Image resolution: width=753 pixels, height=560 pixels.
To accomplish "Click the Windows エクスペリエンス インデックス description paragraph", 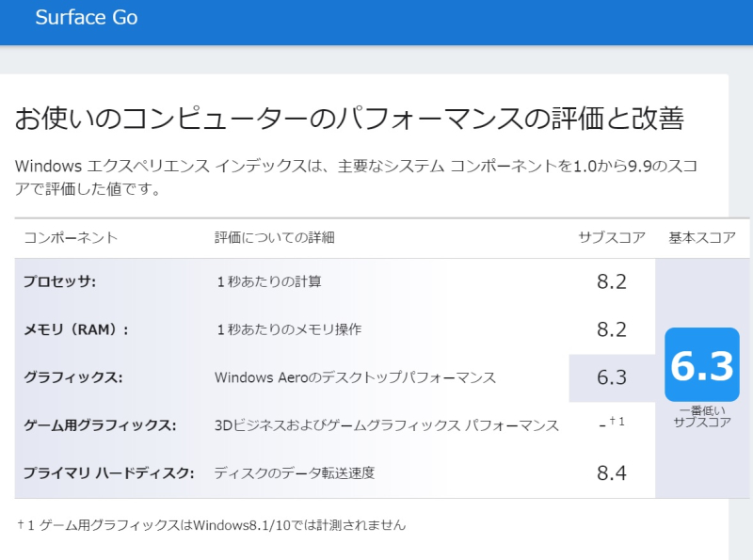I will click(x=356, y=177).
